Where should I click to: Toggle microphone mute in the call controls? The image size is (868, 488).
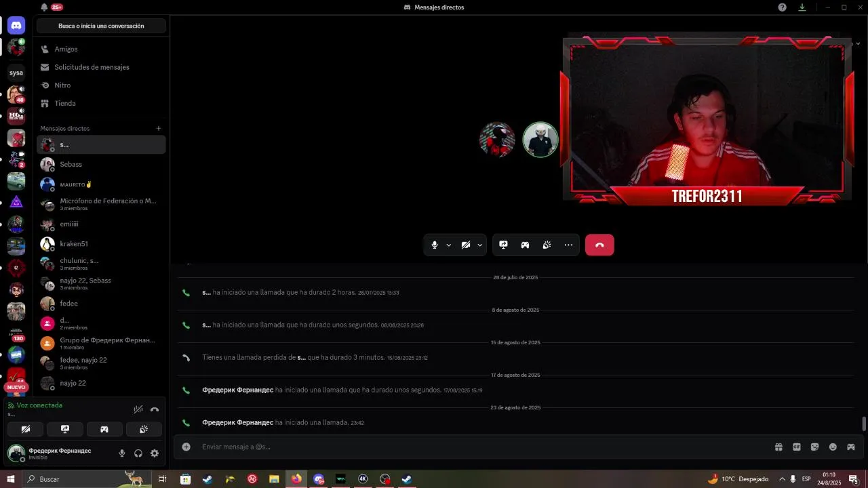435,245
